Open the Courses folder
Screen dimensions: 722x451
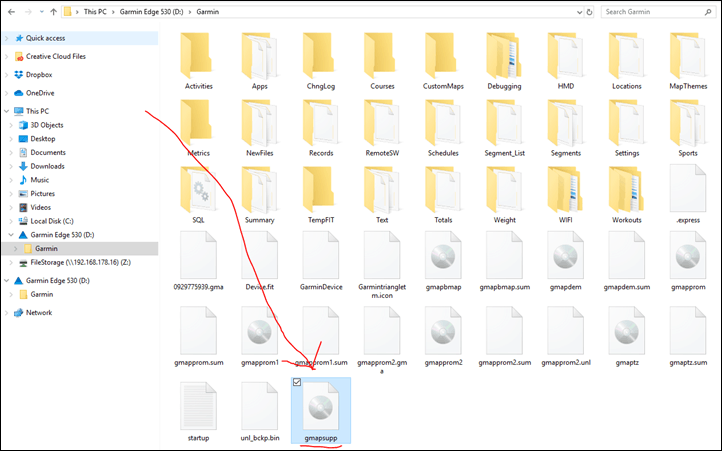coord(382,60)
